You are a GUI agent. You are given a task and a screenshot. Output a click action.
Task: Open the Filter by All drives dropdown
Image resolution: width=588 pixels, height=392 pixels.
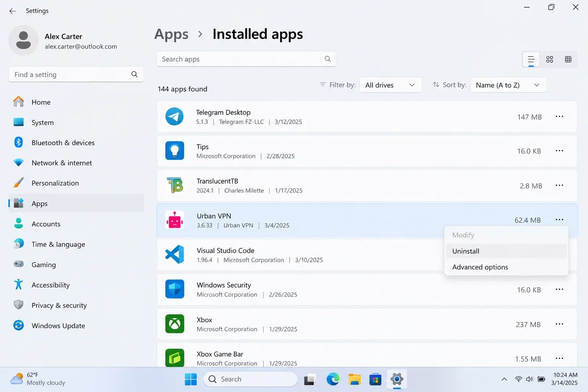click(x=390, y=85)
